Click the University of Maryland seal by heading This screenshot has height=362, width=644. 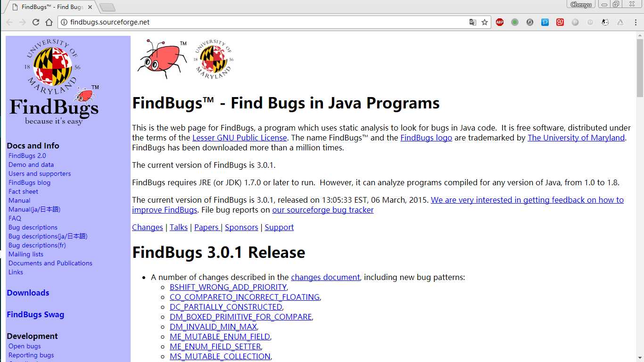214,59
